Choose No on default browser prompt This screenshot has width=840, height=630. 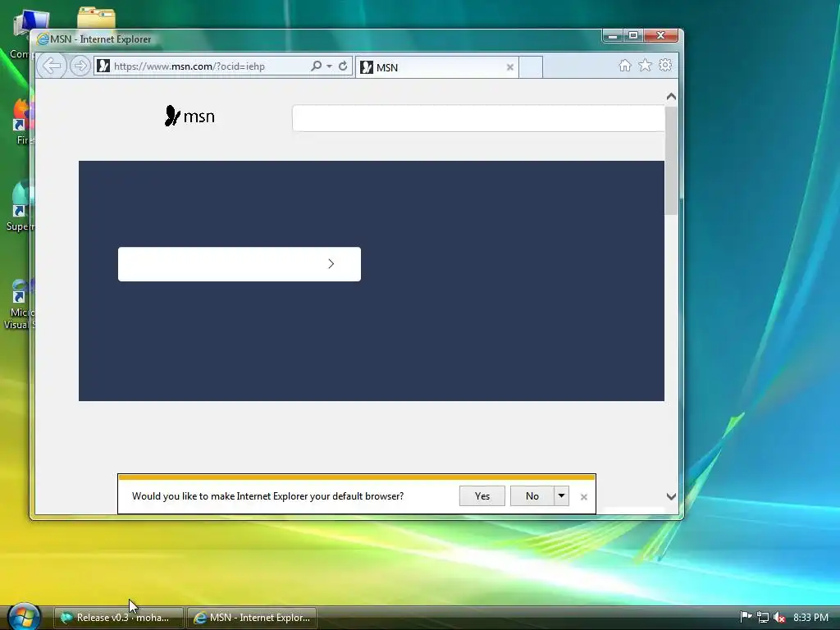(x=532, y=496)
